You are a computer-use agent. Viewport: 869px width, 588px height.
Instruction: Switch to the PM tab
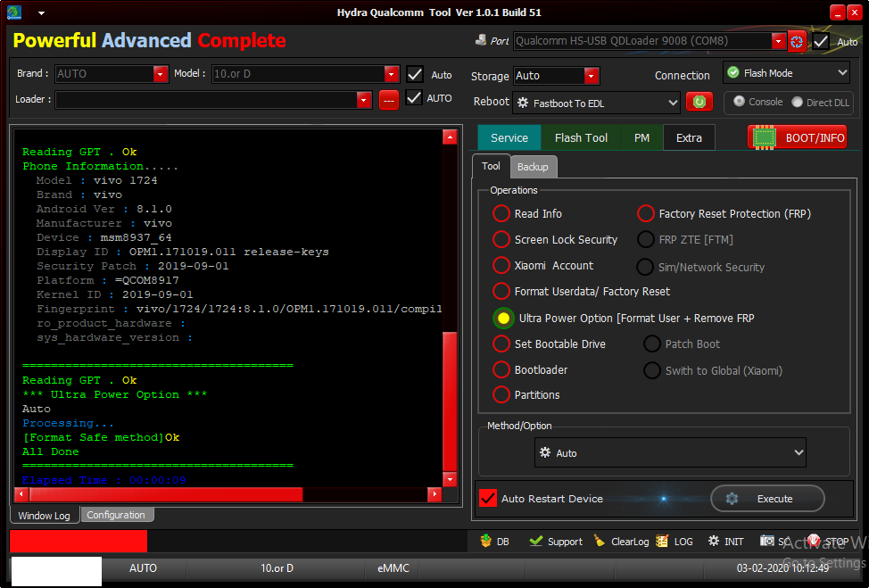point(641,138)
